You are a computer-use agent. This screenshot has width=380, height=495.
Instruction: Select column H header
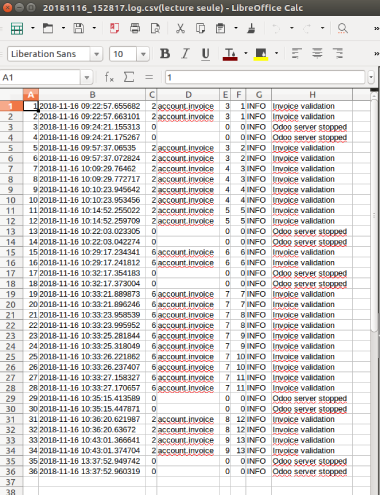tap(312, 95)
